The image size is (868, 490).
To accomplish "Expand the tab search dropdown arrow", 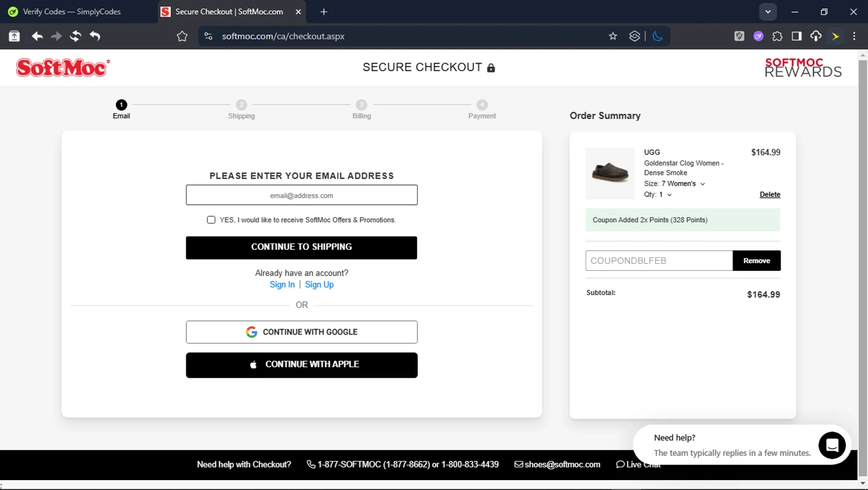I will tap(768, 12).
